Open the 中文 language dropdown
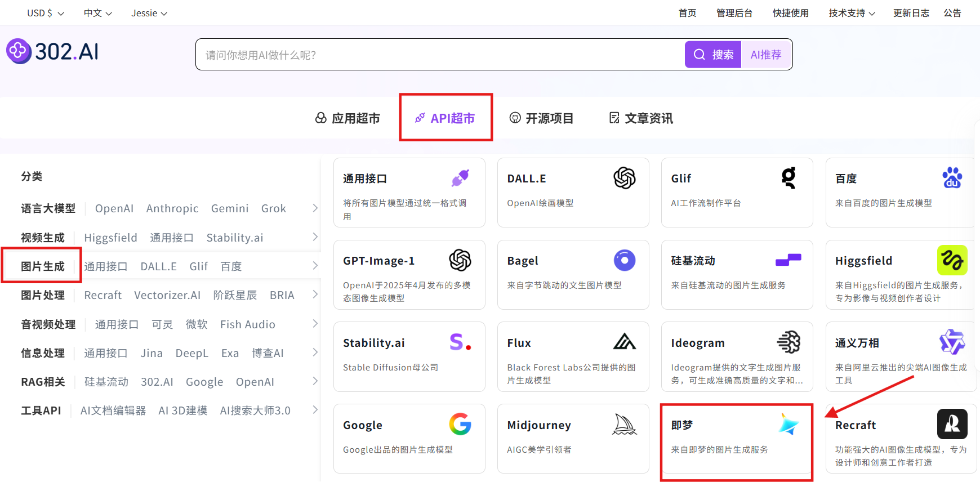 point(98,13)
